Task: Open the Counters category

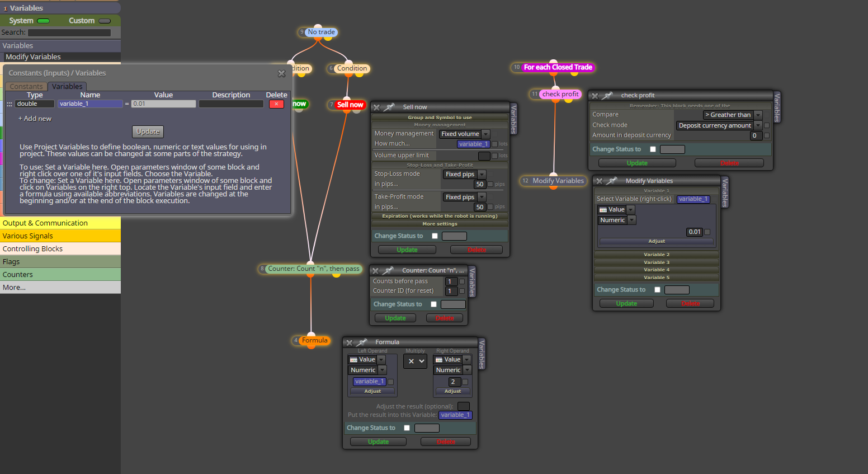Action: pos(60,275)
